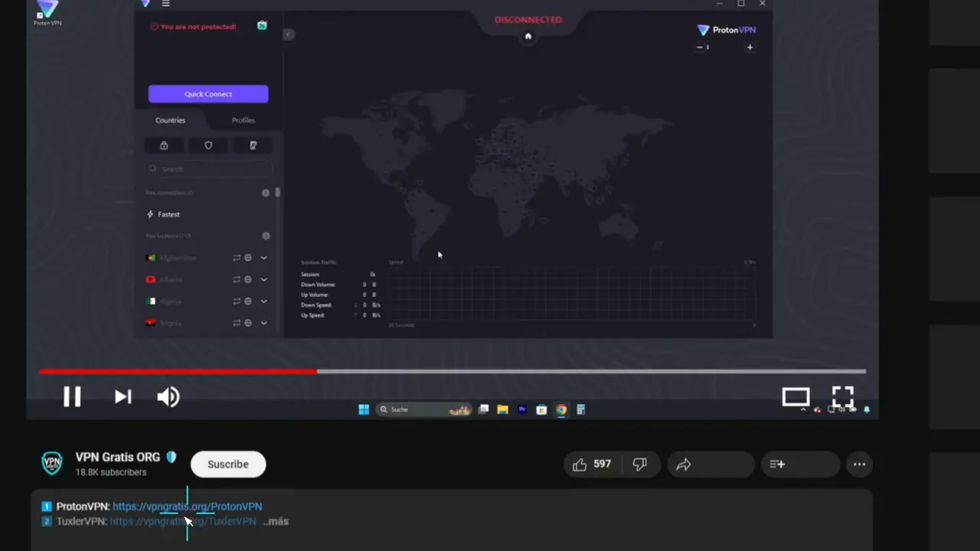This screenshot has width=980, height=551.
Task: Expand the Algeria server list
Action: coord(263,301)
